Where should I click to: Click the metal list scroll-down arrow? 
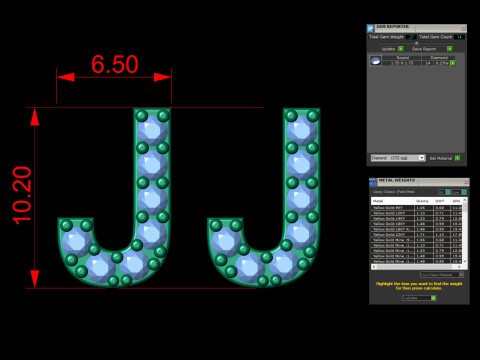click(x=465, y=261)
